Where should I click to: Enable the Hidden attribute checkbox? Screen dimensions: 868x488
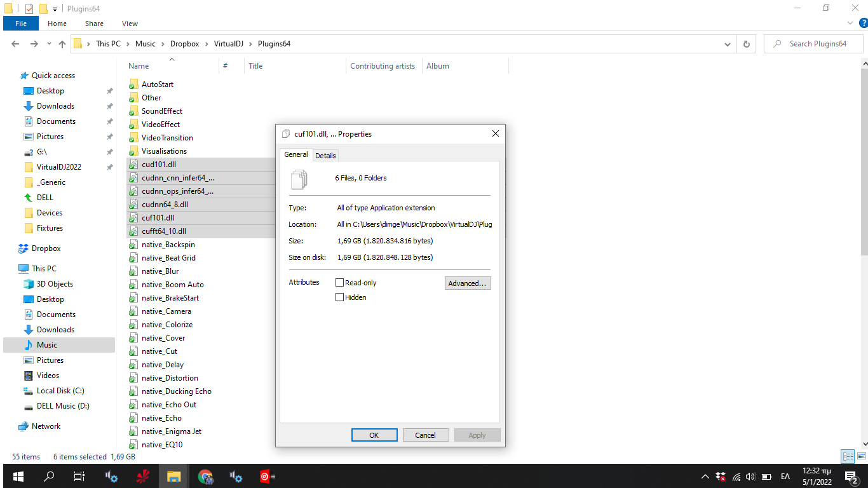point(339,297)
